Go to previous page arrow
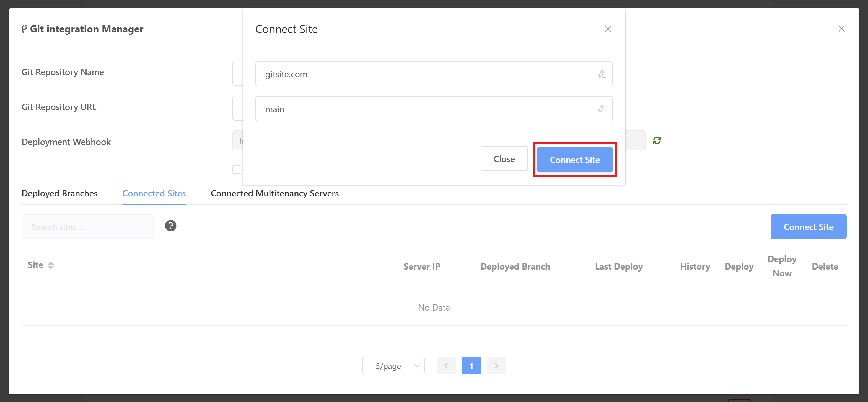The height and width of the screenshot is (402, 868). click(446, 366)
